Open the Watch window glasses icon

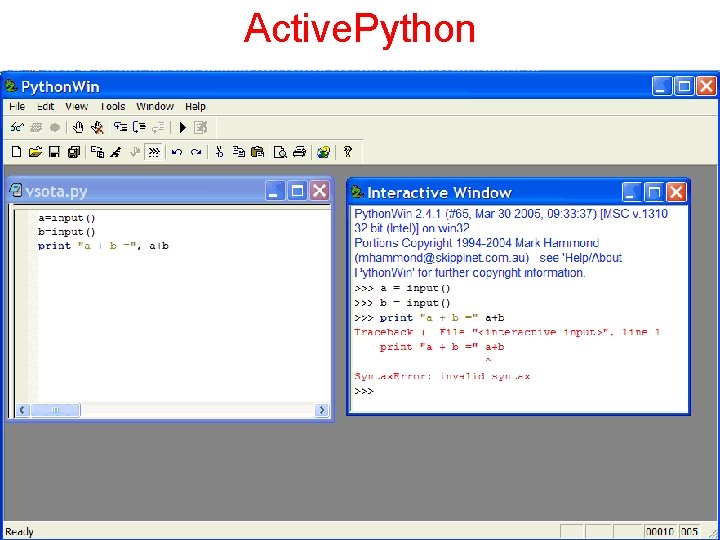(17, 127)
